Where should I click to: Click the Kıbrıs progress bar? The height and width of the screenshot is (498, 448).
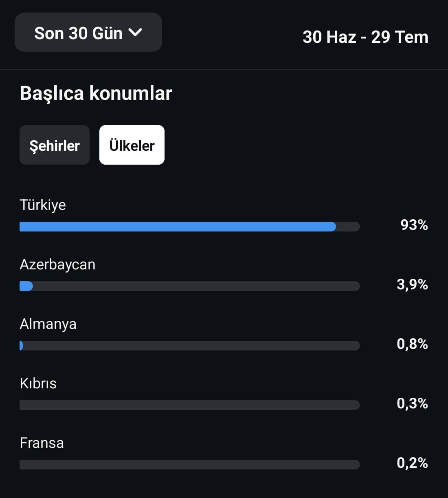(x=190, y=405)
